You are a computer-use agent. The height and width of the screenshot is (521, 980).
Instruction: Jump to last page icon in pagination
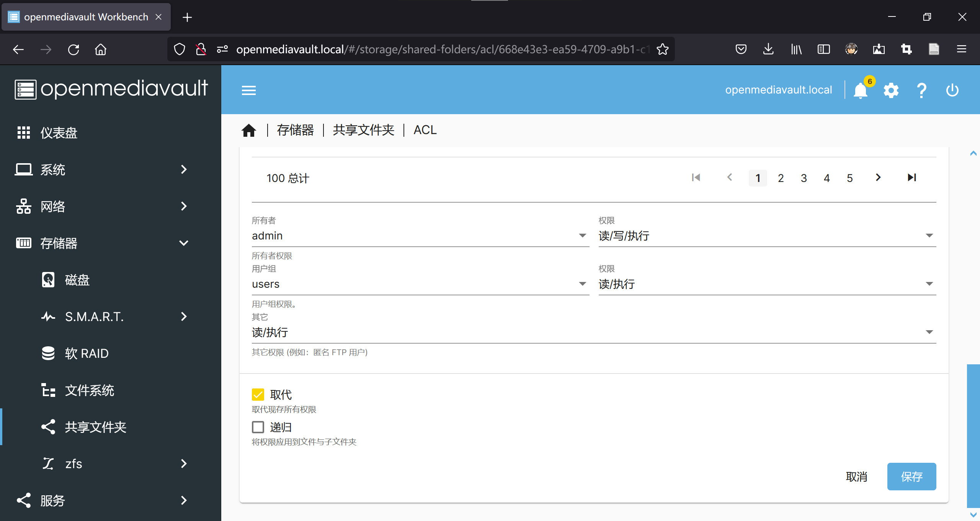911,177
